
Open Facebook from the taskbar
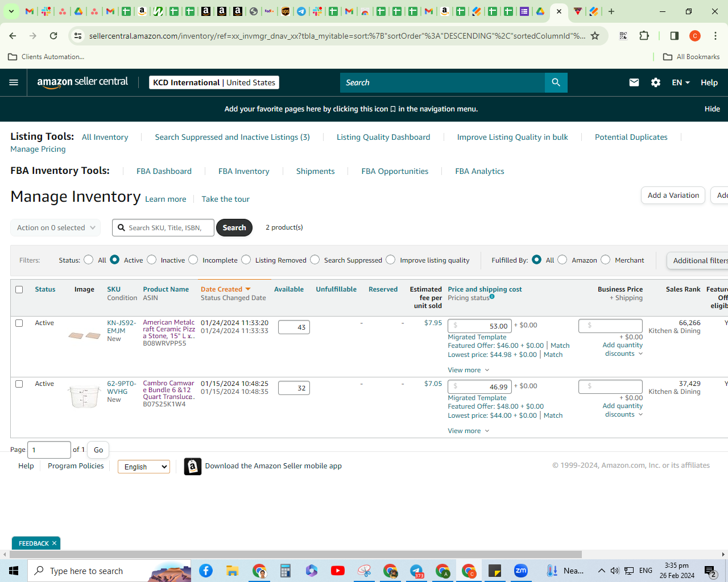point(206,571)
